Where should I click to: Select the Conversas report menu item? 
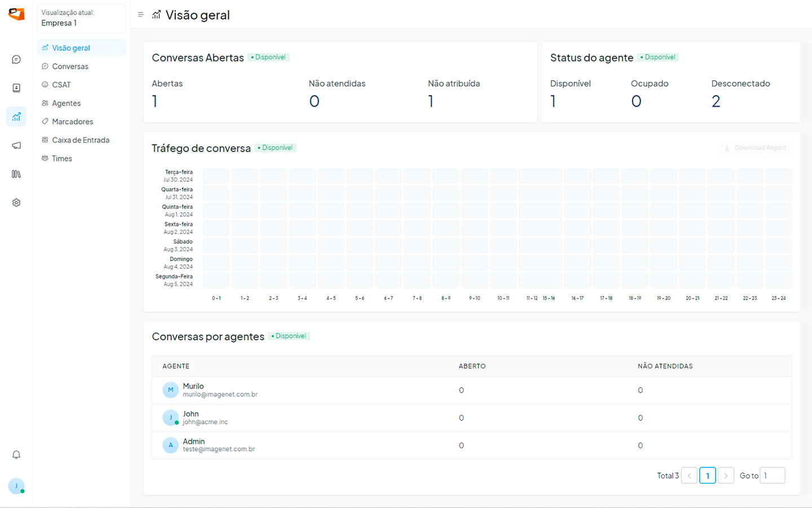pyautogui.click(x=70, y=67)
